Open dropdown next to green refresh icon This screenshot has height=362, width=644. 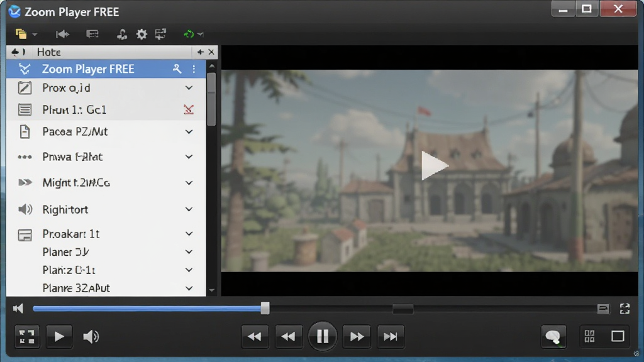coord(201,35)
